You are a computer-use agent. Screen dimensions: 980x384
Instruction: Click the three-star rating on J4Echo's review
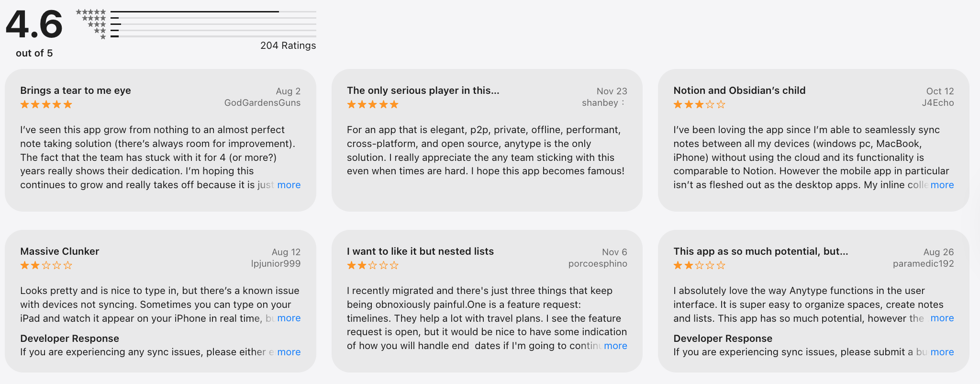tap(699, 104)
